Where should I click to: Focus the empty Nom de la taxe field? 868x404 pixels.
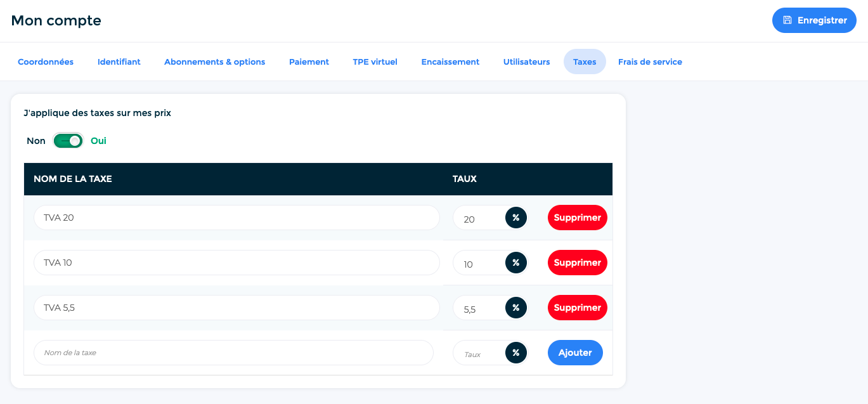pos(233,353)
